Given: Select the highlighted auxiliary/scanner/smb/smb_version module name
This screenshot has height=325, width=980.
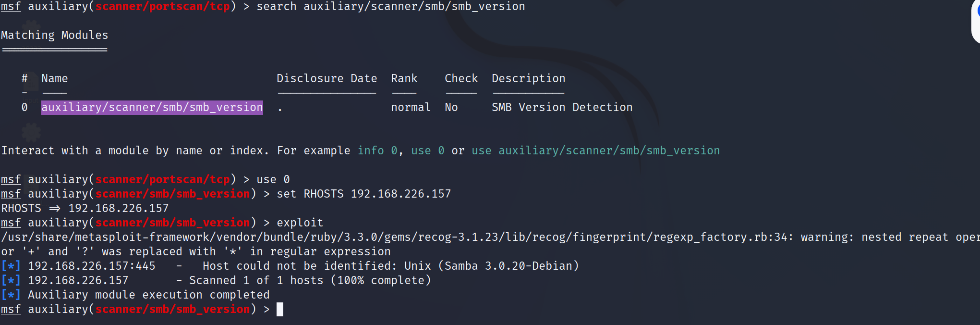Looking at the screenshot, I should (152, 107).
